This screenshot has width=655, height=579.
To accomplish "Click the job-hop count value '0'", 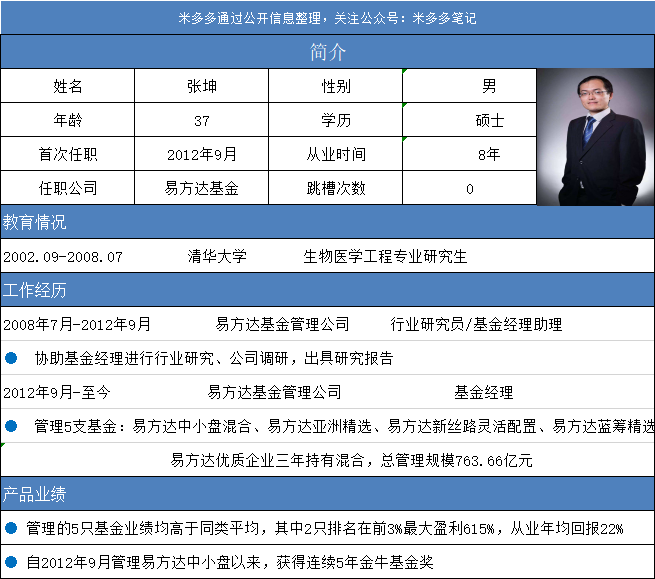I will pyautogui.click(x=469, y=188).
